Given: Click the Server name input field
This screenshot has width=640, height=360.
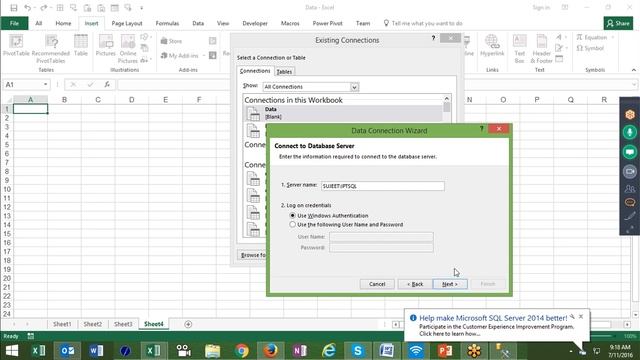Looking at the screenshot, I should tap(382, 186).
